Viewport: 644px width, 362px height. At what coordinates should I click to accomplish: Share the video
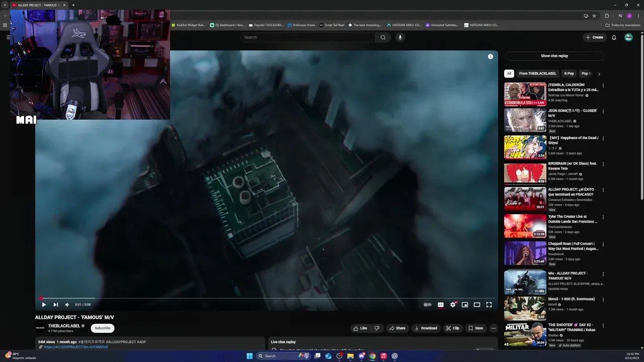click(x=397, y=328)
